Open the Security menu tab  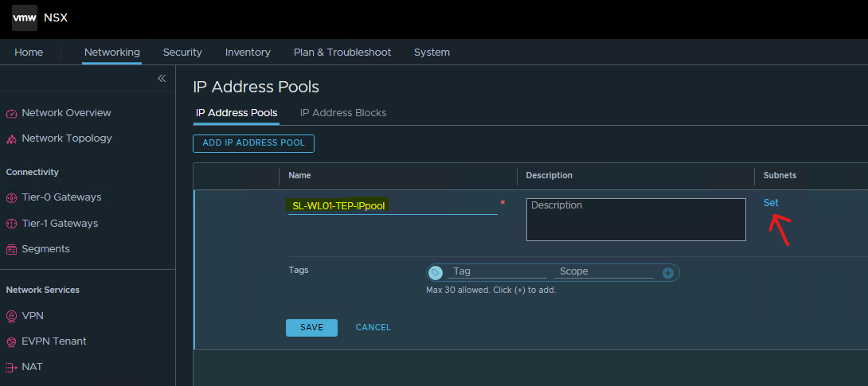click(x=182, y=53)
